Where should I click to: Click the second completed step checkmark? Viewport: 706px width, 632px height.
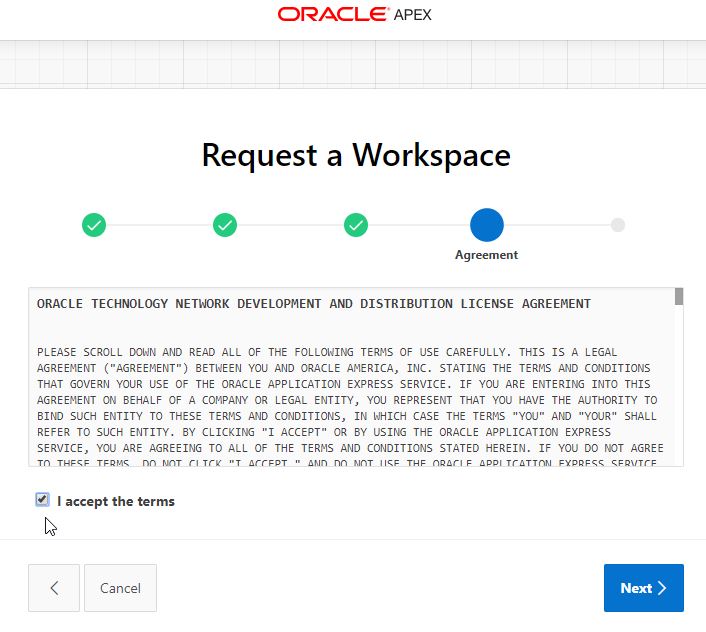(225, 225)
